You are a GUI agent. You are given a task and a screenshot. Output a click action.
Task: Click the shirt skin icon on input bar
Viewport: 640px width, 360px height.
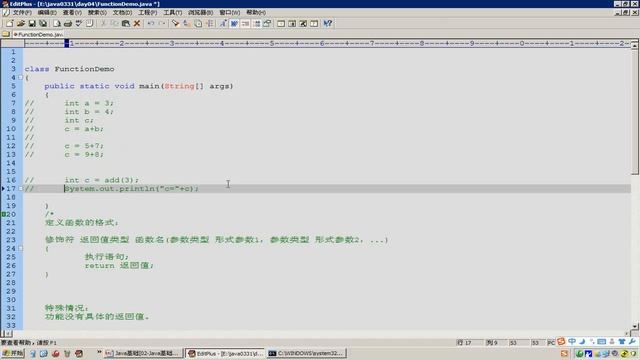[622, 341]
